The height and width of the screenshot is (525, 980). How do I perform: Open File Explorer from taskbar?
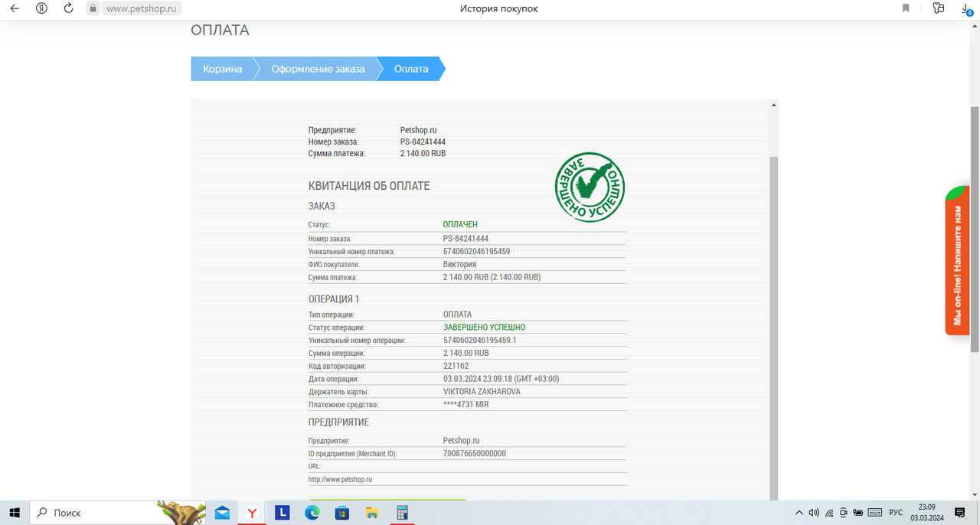[372, 513]
